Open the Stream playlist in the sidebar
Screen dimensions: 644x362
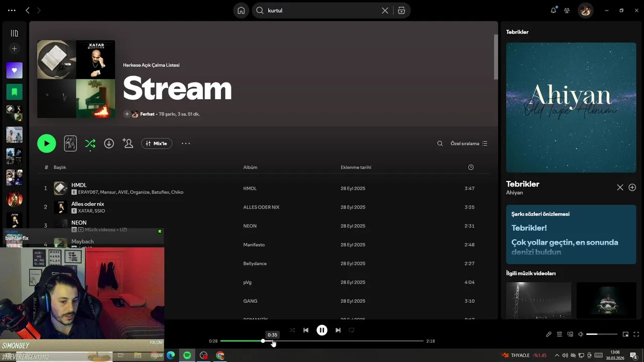(x=14, y=113)
